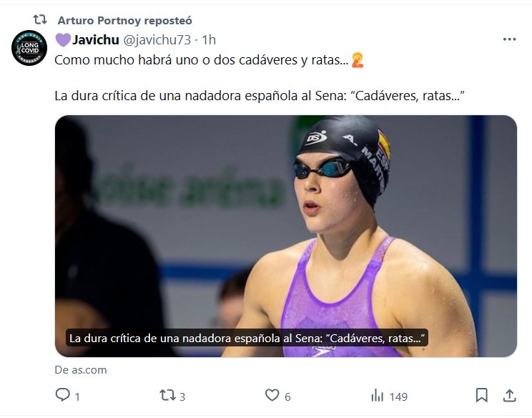Open Javichu's profile via display name
532x418 pixels.
[96, 40]
